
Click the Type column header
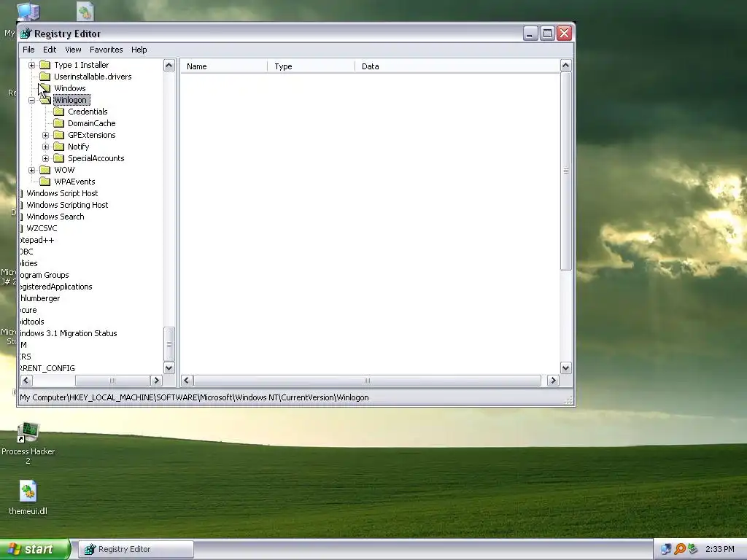point(311,66)
